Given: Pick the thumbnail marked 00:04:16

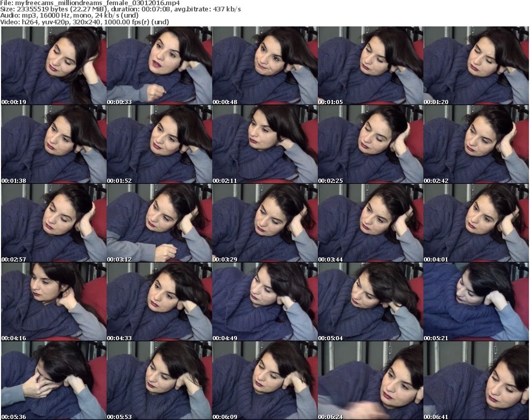Looking at the screenshot, I should click(x=54, y=301).
